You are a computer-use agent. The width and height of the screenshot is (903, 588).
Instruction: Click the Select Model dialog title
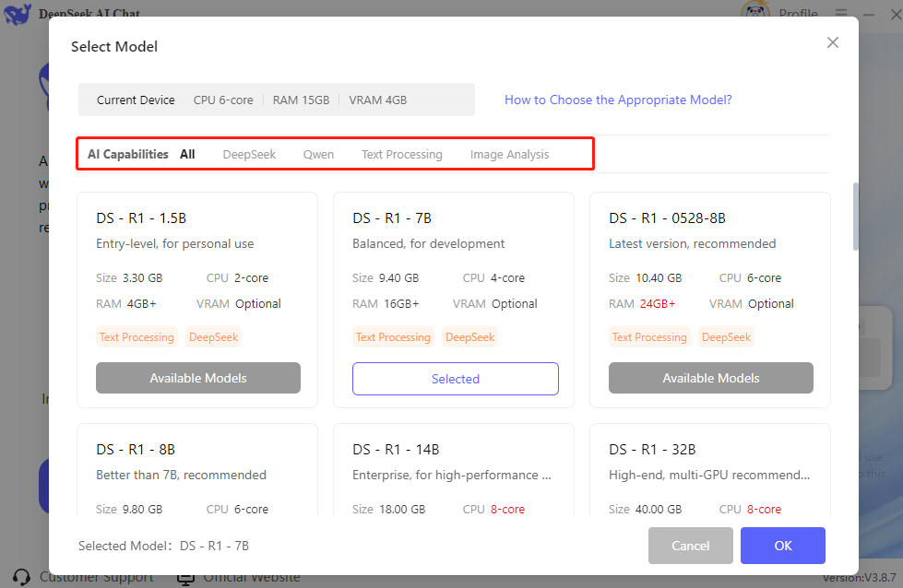pyautogui.click(x=114, y=47)
